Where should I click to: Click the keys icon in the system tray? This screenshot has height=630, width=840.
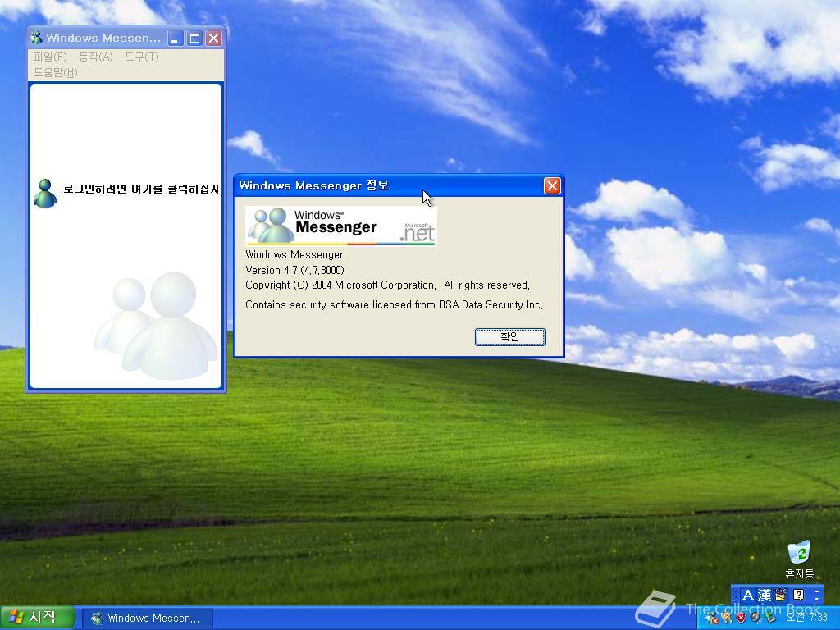[x=727, y=618]
